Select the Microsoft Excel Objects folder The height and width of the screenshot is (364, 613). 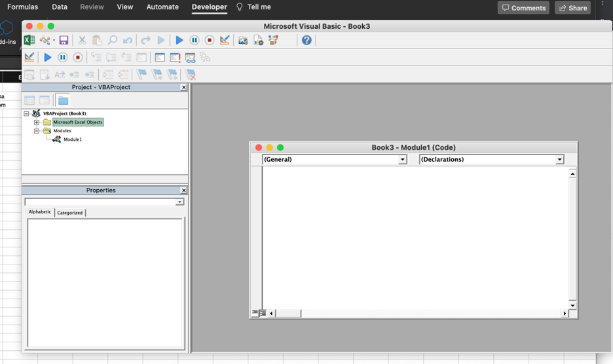(x=78, y=122)
